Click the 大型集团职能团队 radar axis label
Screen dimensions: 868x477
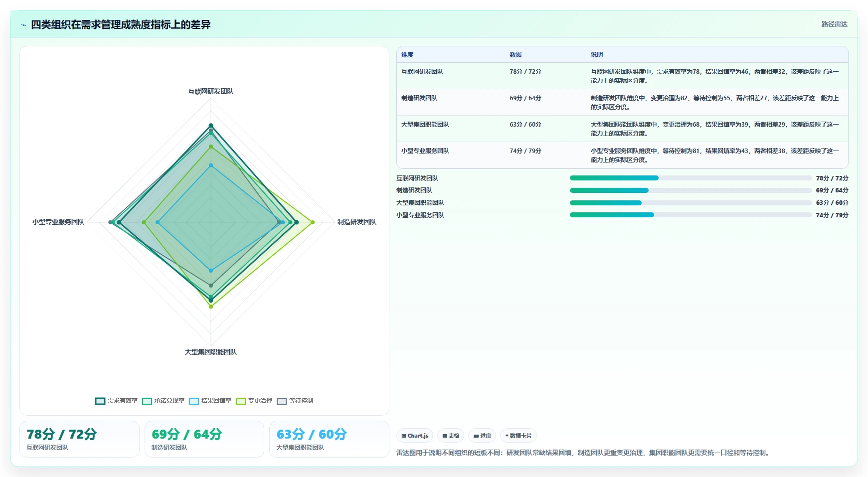pyautogui.click(x=211, y=352)
